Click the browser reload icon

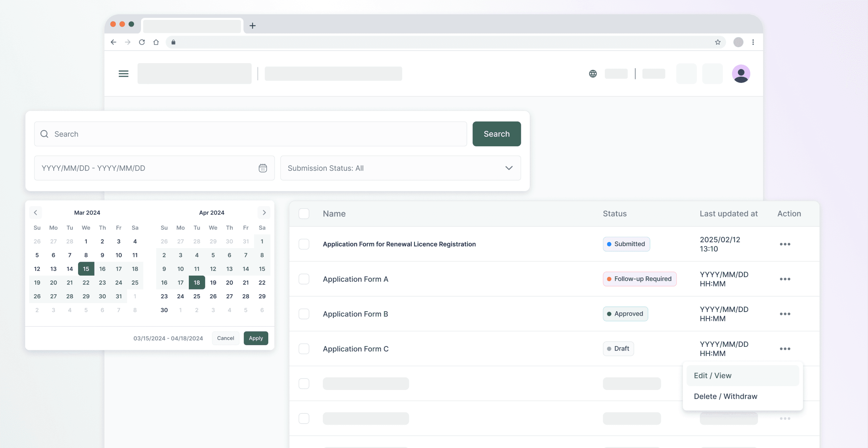coord(142,42)
